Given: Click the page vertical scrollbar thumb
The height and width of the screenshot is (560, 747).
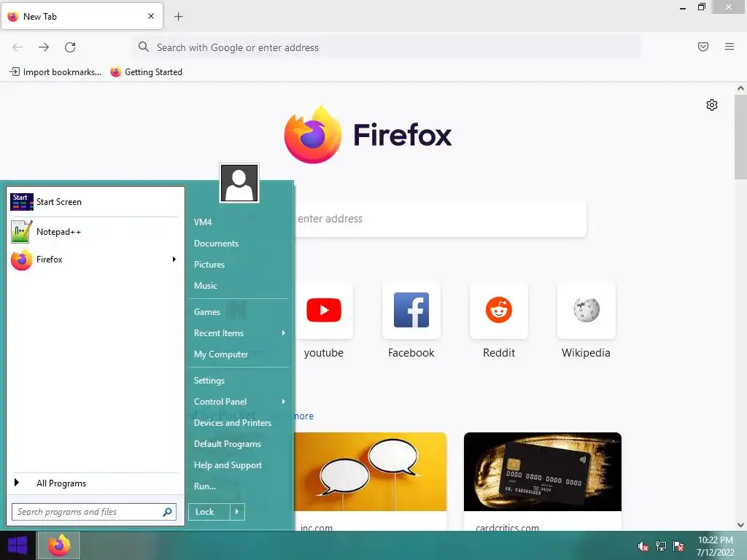Looking at the screenshot, I should pyautogui.click(x=740, y=136).
